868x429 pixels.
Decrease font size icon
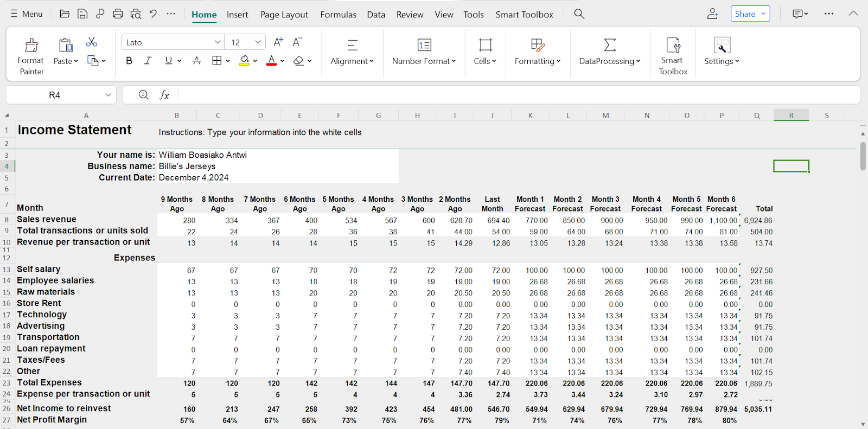tap(297, 42)
